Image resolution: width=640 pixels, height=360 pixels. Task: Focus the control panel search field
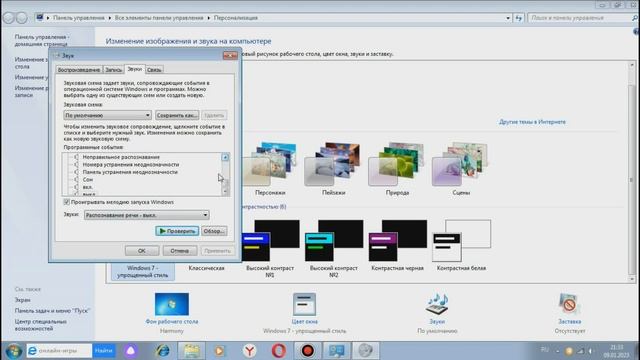pyautogui.click(x=580, y=18)
